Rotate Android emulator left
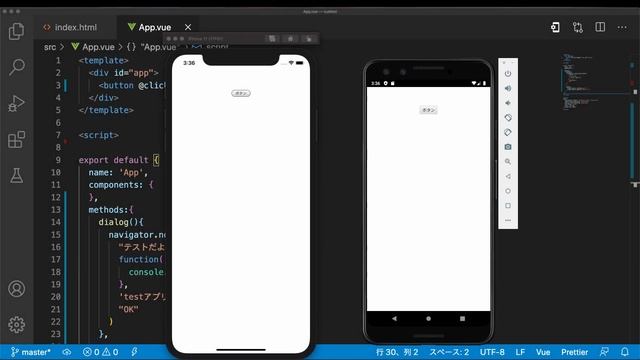 tap(508, 118)
